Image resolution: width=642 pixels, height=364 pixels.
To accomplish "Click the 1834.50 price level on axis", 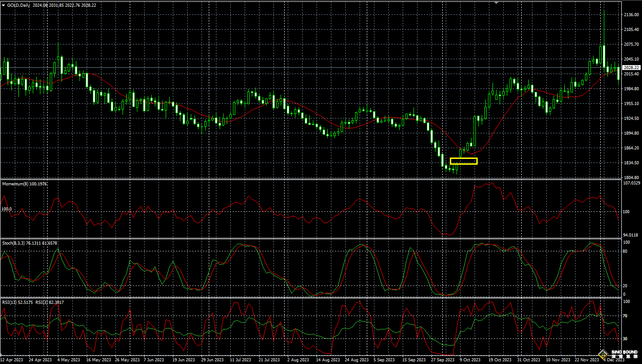I will tap(631, 163).
